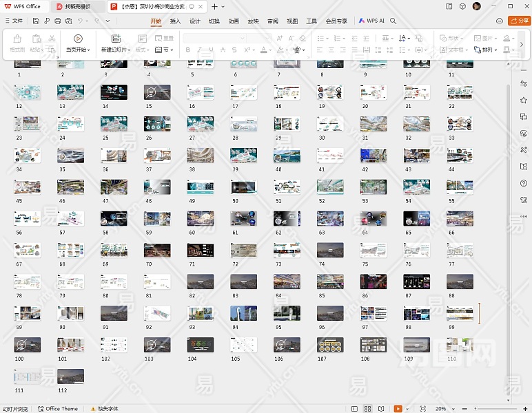Click the print icon in quick access
Screen dimensions: 532x413
57,21
